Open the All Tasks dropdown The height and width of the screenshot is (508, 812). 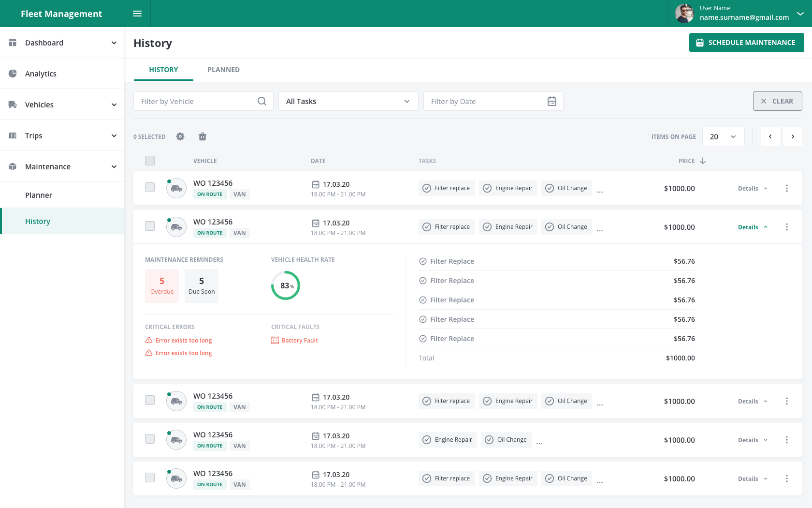348,101
